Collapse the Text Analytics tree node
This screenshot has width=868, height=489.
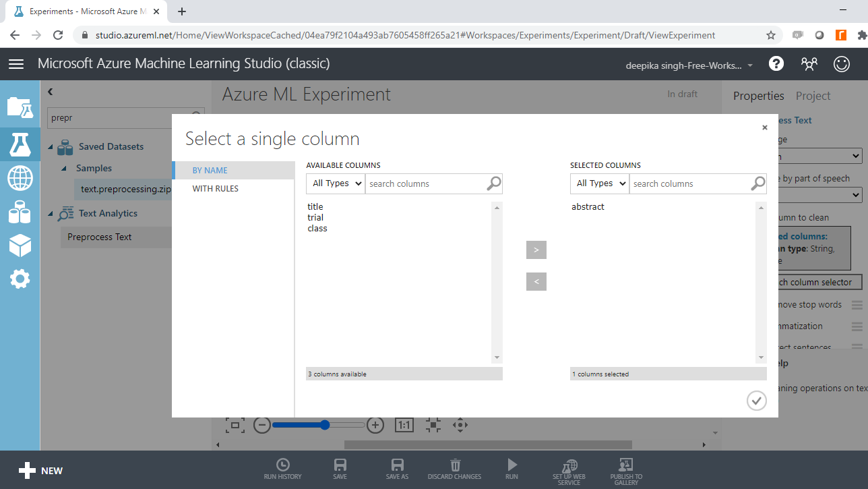(51, 213)
